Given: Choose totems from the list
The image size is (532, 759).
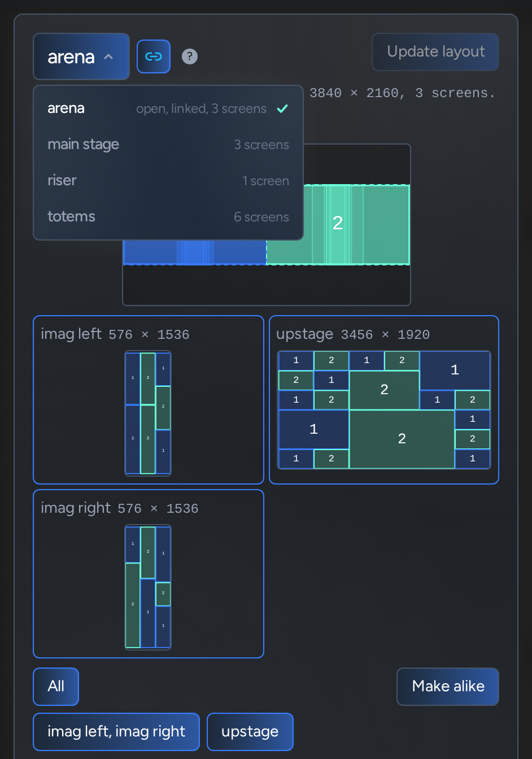Looking at the screenshot, I should (x=168, y=217).
